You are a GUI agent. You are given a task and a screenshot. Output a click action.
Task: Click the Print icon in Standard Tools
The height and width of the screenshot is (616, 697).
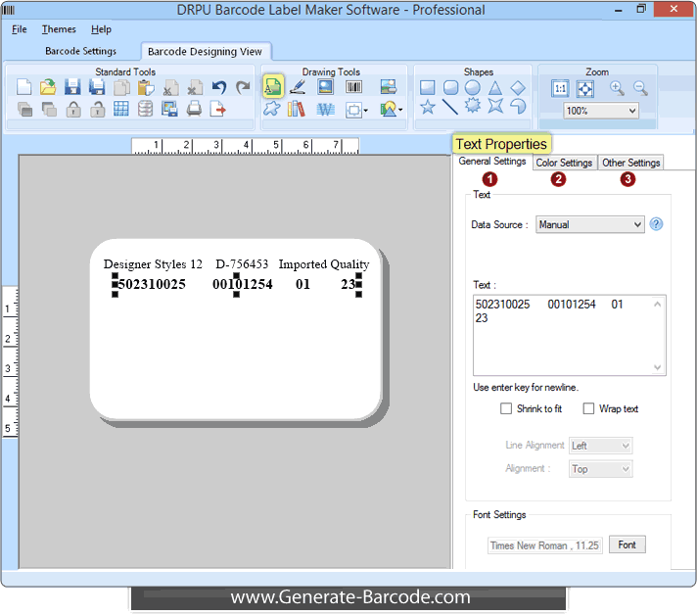(194, 109)
